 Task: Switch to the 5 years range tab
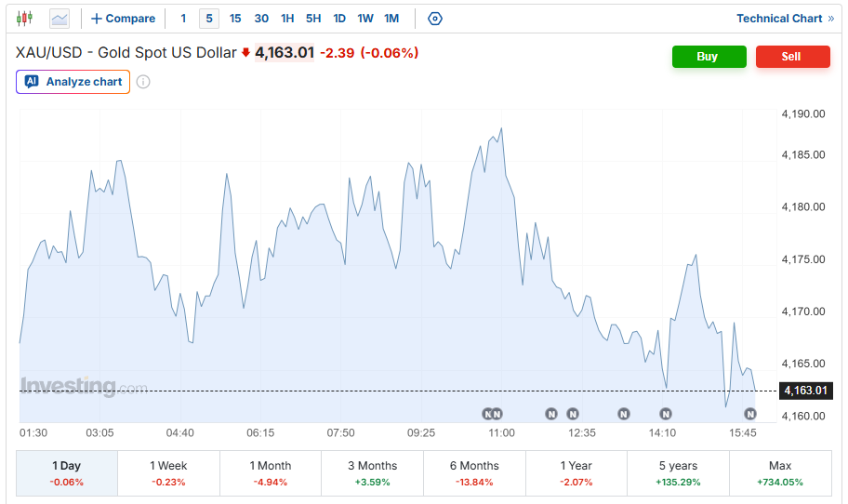(678, 473)
